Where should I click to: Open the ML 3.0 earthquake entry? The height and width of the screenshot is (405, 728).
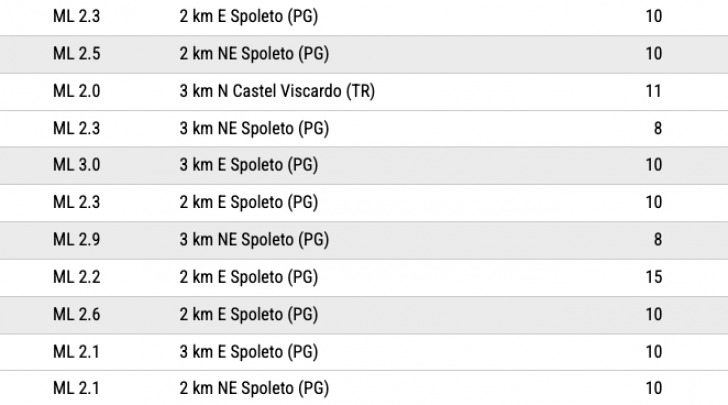tap(364, 165)
